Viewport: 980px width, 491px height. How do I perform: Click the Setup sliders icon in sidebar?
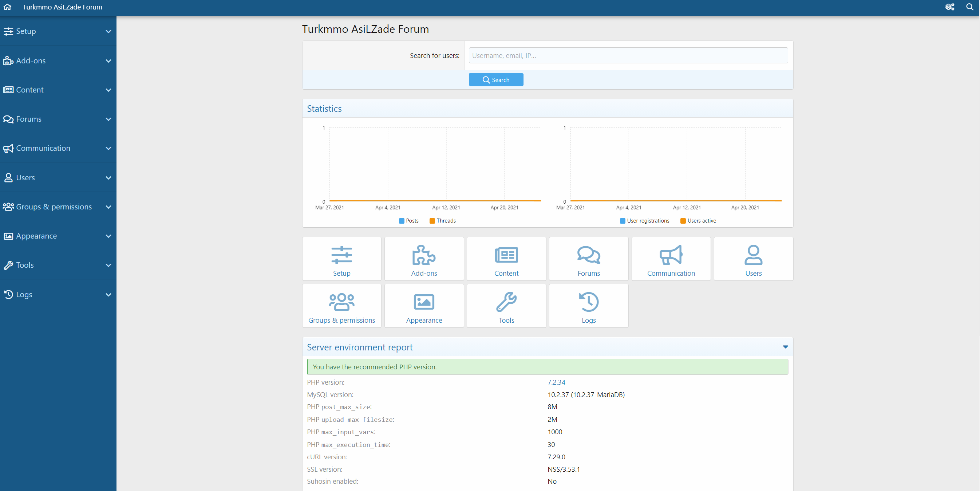tap(8, 31)
